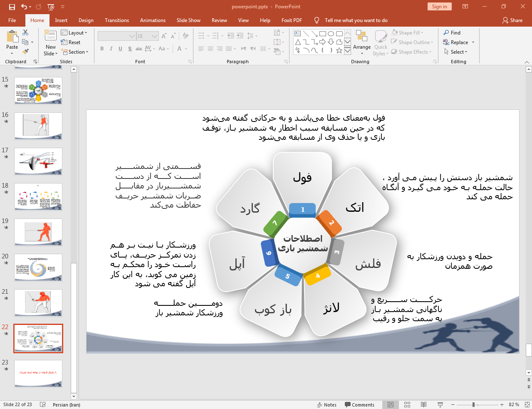Open the font size dropdown
Viewport: 532px width, 409px height.
point(155,36)
